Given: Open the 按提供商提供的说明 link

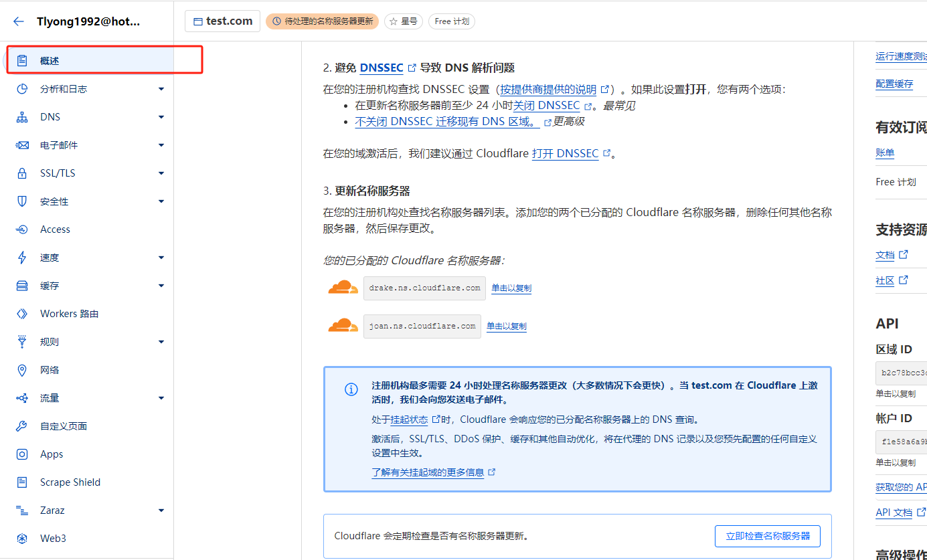Looking at the screenshot, I should click(x=548, y=89).
